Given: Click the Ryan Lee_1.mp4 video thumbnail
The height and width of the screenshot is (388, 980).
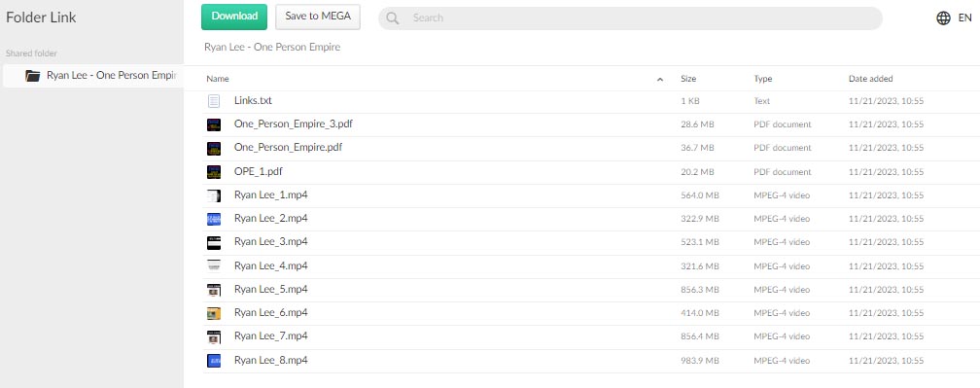Looking at the screenshot, I should 214,195.
